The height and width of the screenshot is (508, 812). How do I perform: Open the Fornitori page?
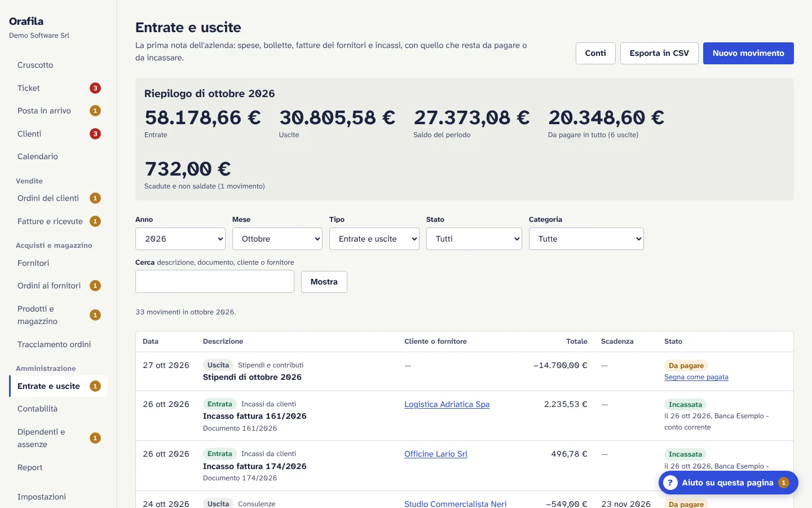click(58, 263)
